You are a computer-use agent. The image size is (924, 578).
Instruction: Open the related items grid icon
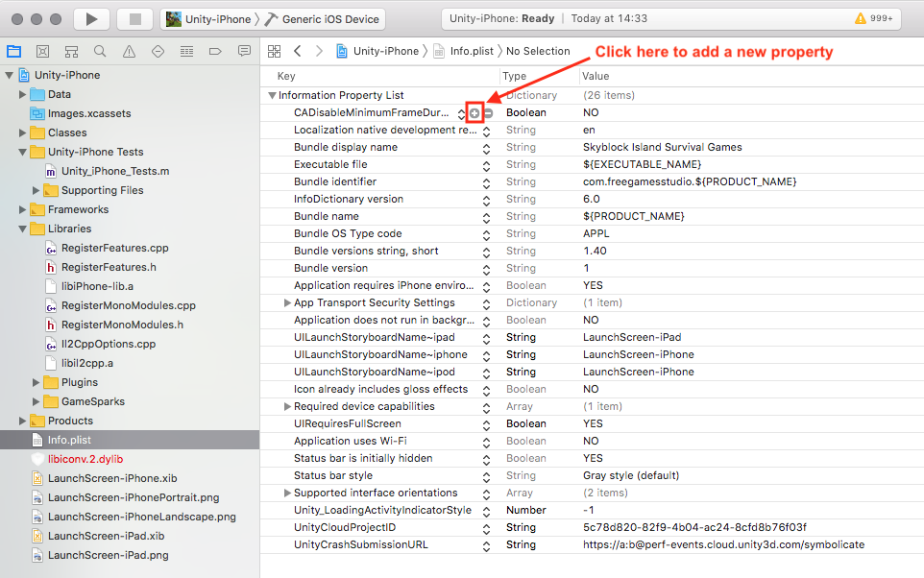click(x=274, y=51)
